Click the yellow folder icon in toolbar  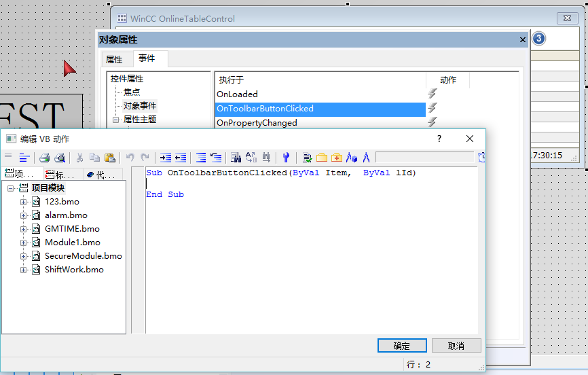pos(322,158)
